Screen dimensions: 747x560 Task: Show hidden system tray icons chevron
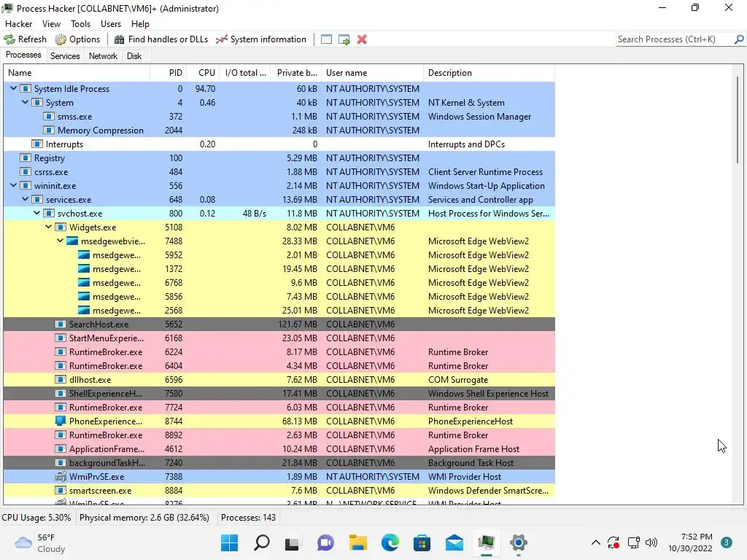[x=595, y=542]
